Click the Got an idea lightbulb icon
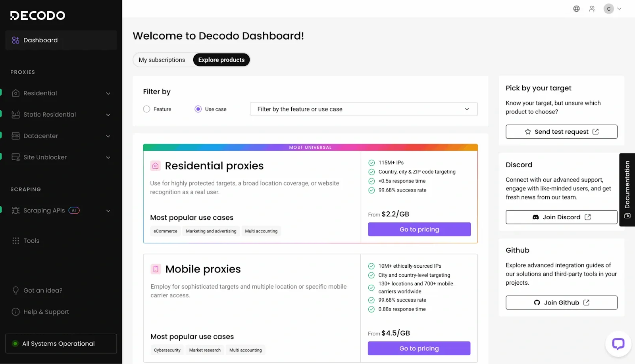635x364 pixels. pos(16,290)
